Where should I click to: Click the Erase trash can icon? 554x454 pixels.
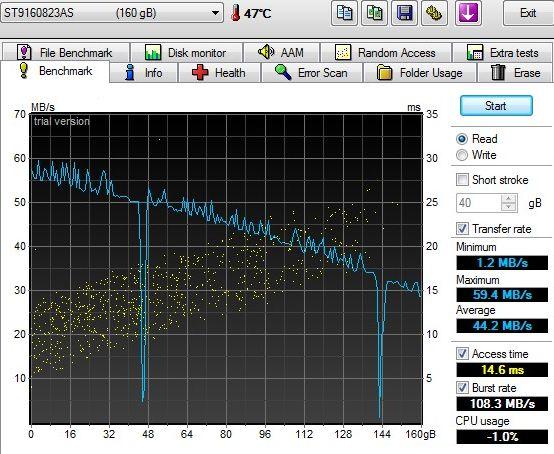tap(498, 72)
